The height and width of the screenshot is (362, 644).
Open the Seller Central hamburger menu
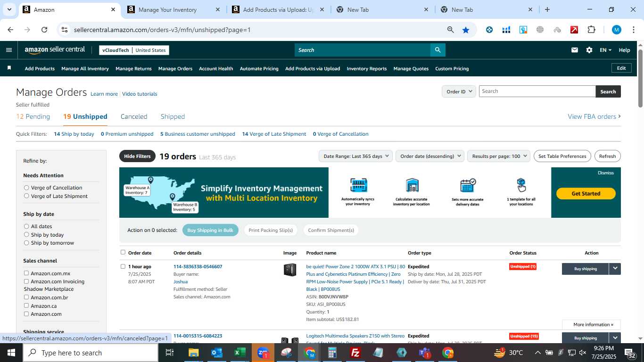[9, 50]
